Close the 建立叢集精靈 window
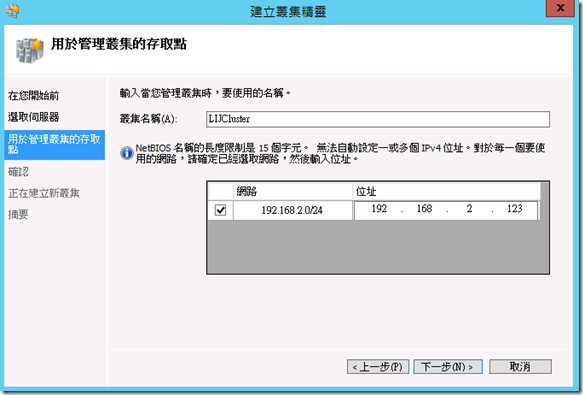 click(x=560, y=8)
